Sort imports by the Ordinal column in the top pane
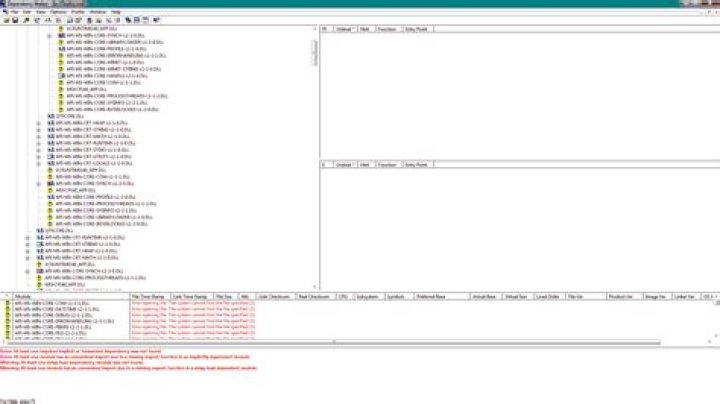Viewport: 720px width, 404px height. tap(345, 29)
